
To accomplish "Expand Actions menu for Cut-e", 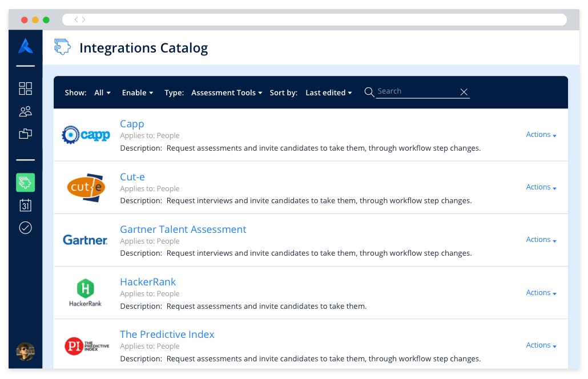I will [541, 187].
